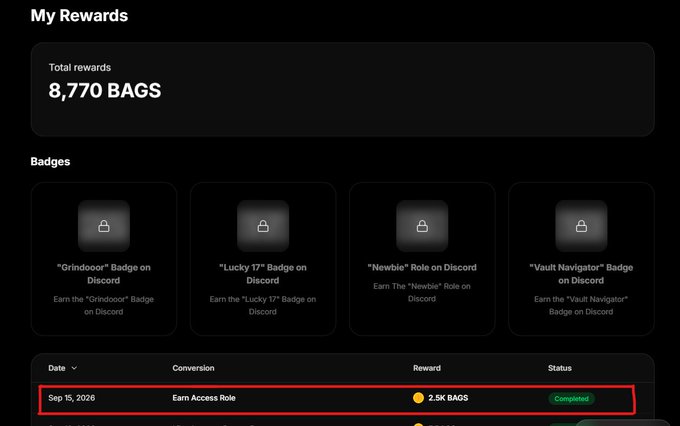Click the lock icon on Lucky 17 badge
The height and width of the screenshot is (426, 680).
coord(263,226)
